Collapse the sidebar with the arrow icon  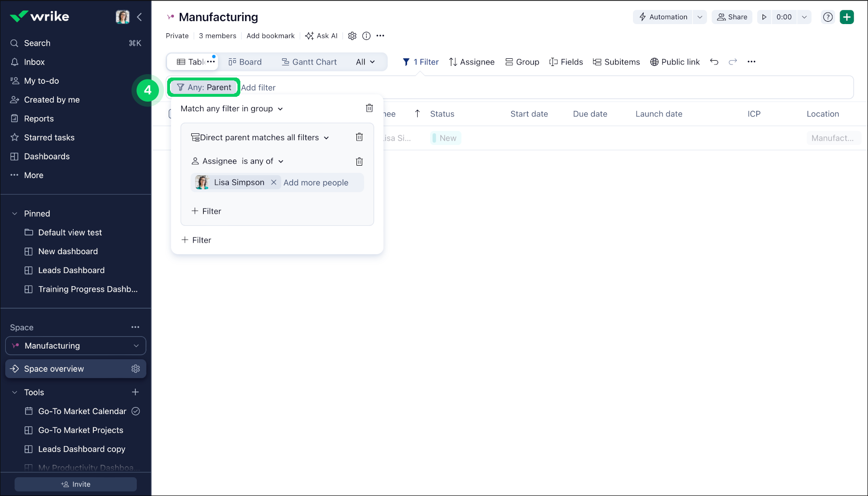click(x=139, y=17)
